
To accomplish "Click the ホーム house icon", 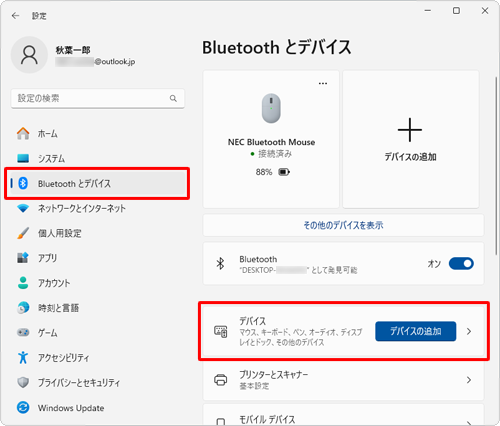I will [23, 133].
